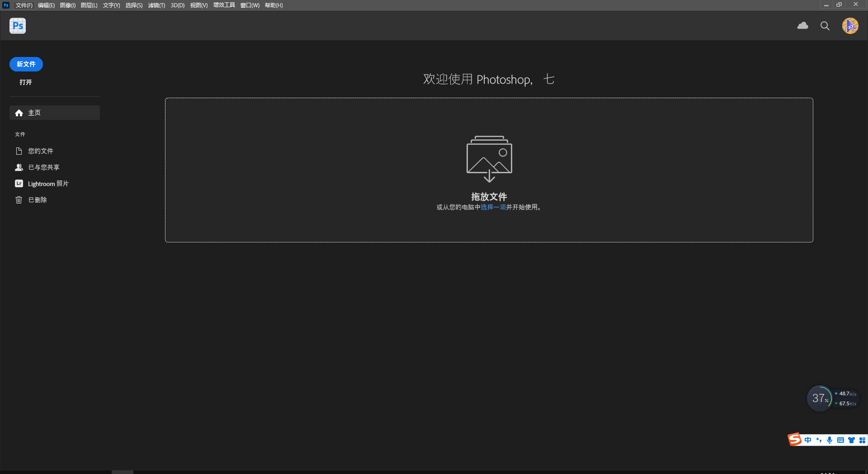868x474 pixels.
Task: Open the 帮助(H) menu
Action: point(274,5)
